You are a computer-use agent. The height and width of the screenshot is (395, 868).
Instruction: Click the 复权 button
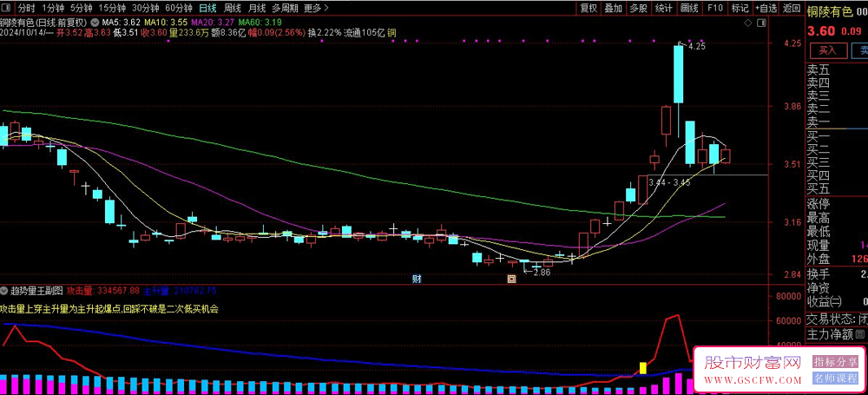click(x=589, y=8)
